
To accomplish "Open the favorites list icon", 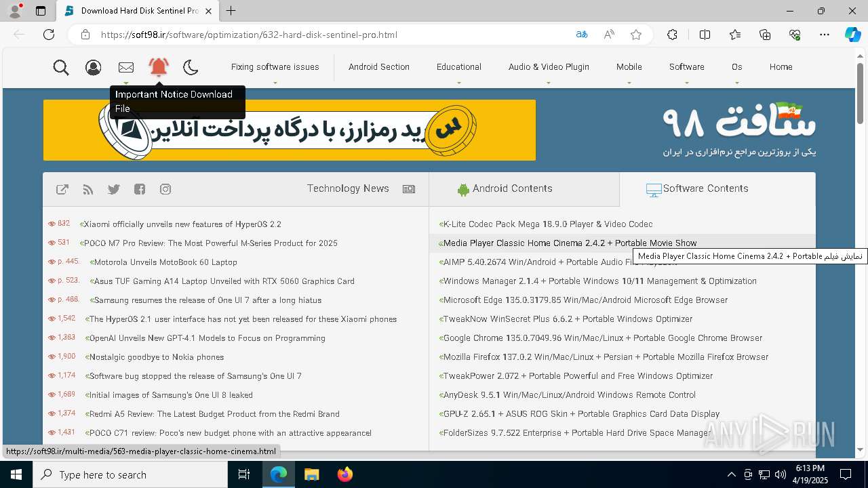I will click(735, 35).
